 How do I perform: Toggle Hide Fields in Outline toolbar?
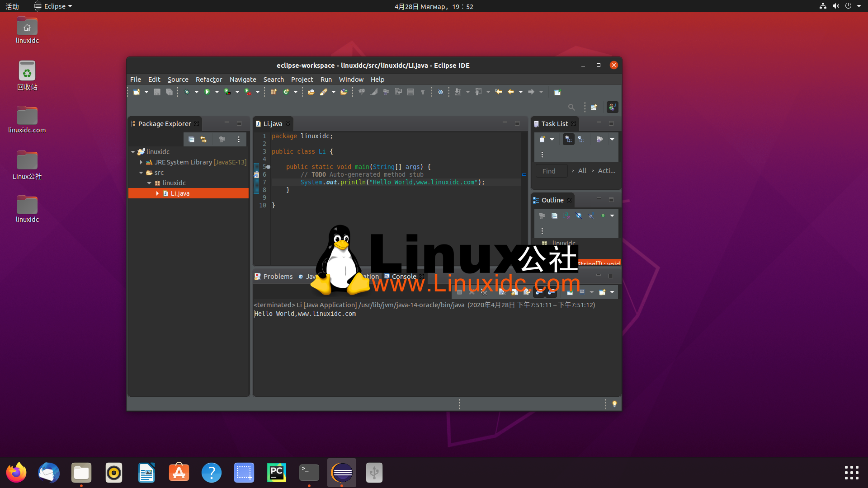click(579, 216)
